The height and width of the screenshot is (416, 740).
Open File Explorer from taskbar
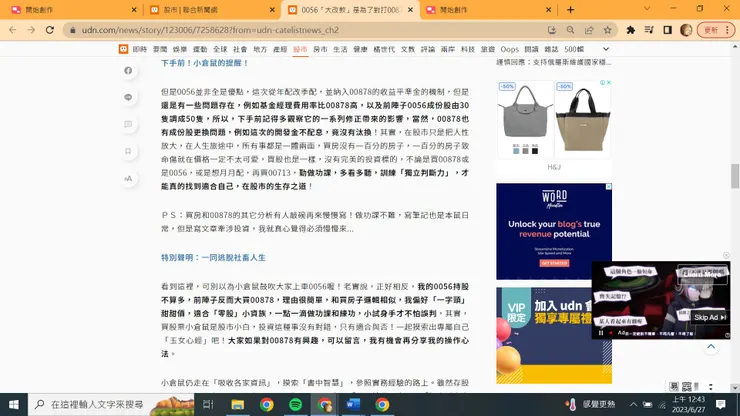coord(237,405)
